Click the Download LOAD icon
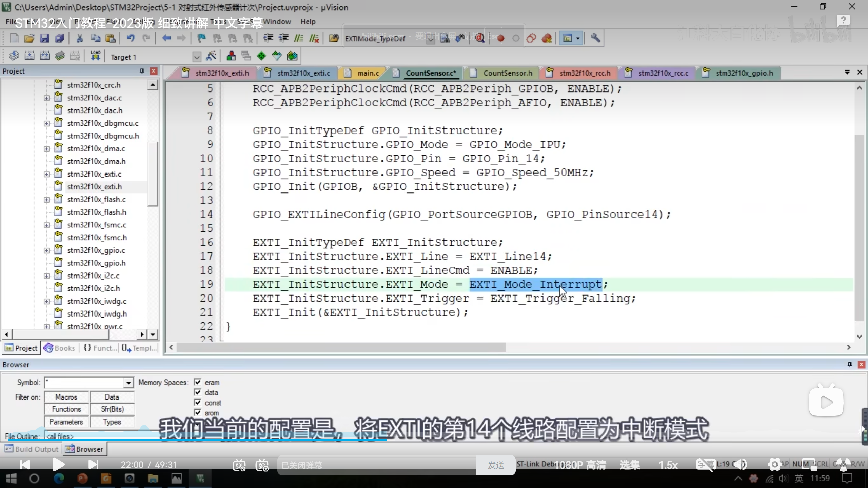868x488 pixels. (95, 56)
